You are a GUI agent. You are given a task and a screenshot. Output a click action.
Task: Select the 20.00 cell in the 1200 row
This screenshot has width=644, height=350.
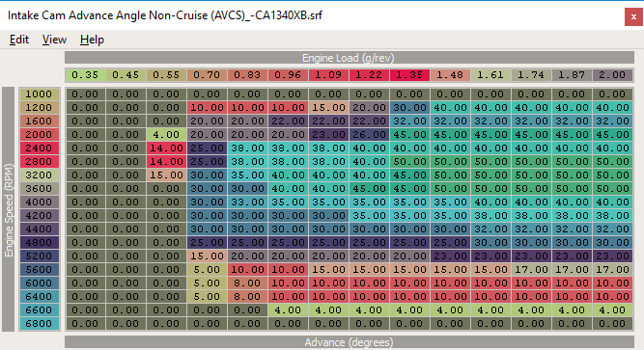point(369,107)
